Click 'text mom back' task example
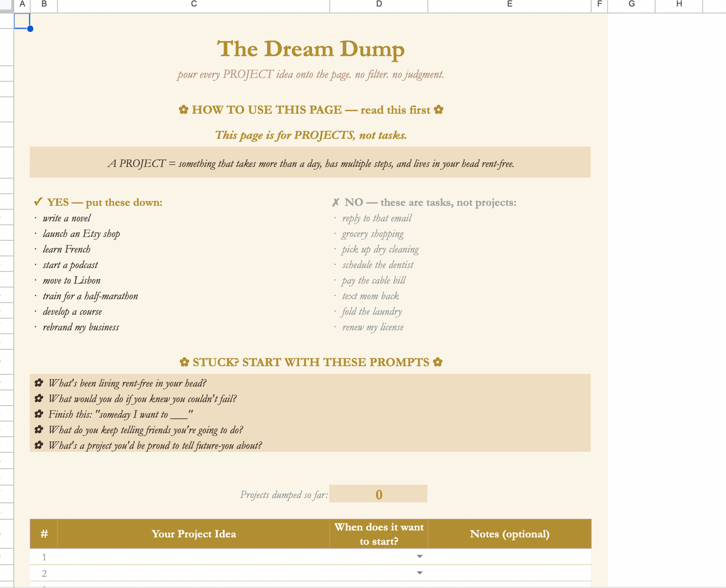 point(371,296)
